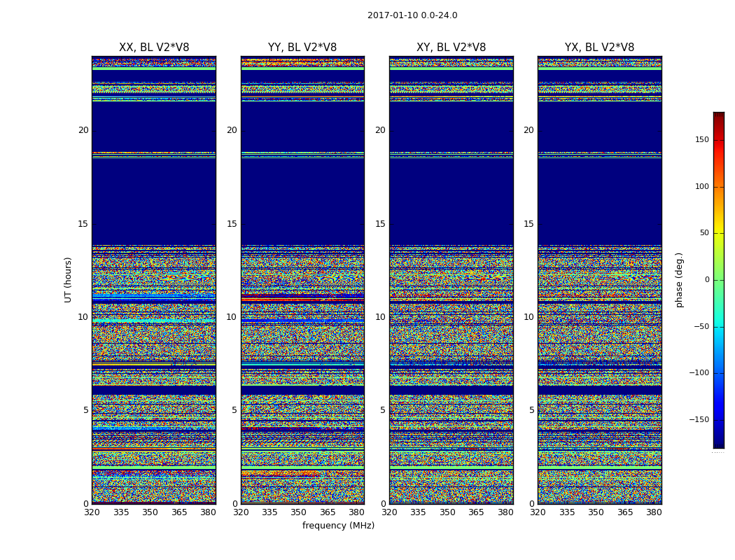The width and height of the screenshot is (735, 560).
Task: Click inside the XY waterfall plot panel
Action: (451, 280)
